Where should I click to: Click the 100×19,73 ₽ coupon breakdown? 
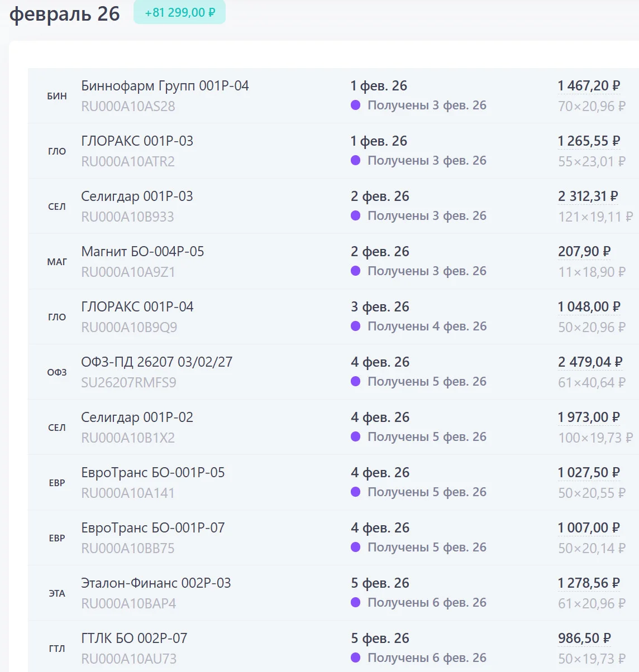[595, 438]
